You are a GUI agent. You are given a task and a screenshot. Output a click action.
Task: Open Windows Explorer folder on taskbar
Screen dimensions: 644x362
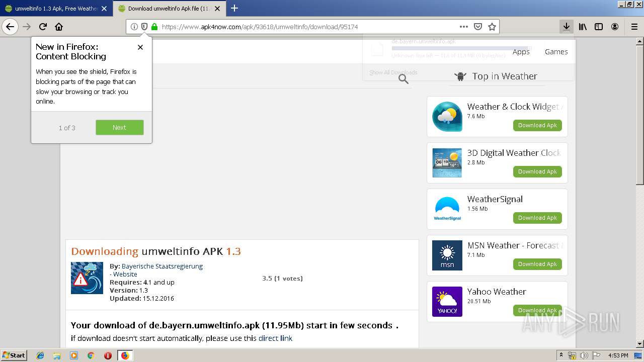[57, 355]
